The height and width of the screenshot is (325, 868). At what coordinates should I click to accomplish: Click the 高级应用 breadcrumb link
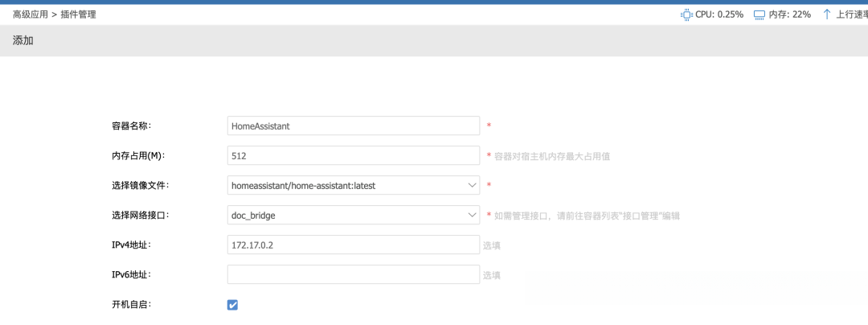(x=31, y=15)
